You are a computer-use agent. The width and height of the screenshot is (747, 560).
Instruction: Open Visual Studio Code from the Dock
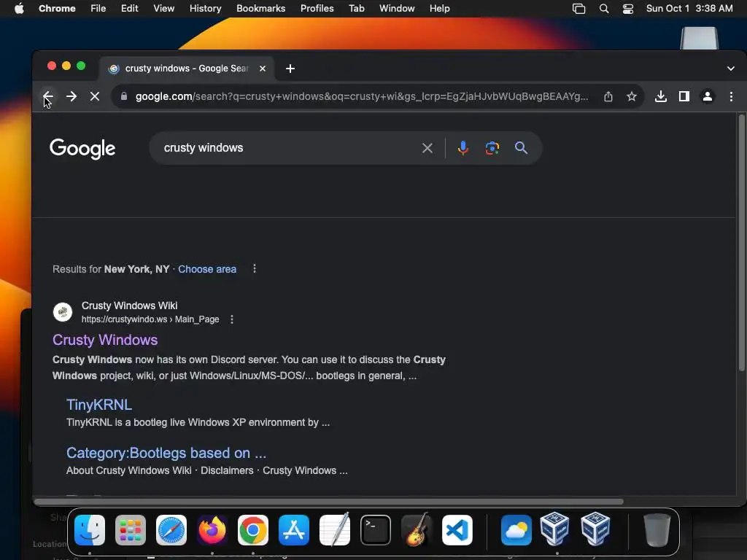pyautogui.click(x=457, y=530)
